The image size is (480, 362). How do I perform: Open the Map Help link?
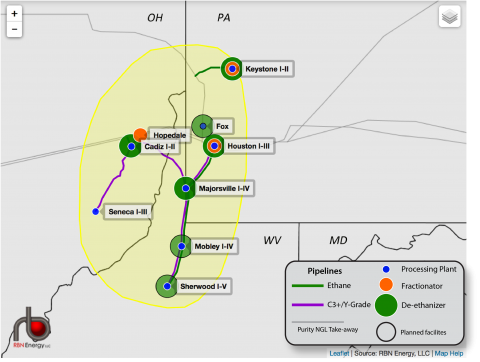449,353
